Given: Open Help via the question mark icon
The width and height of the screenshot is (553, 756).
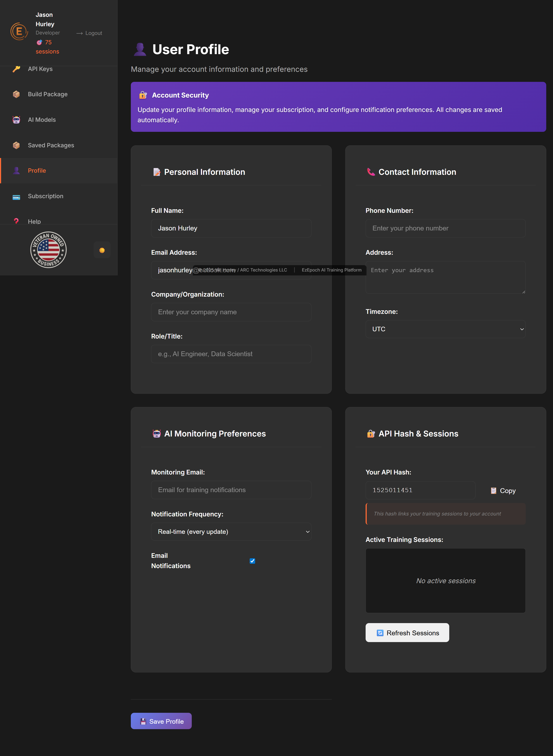Looking at the screenshot, I should pyautogui.click(x=16, y=221).
